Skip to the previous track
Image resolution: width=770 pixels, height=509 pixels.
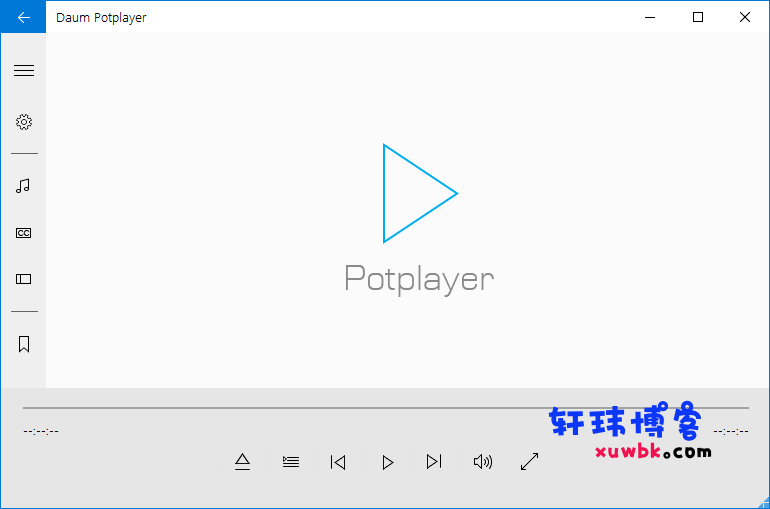pos(338,462)
